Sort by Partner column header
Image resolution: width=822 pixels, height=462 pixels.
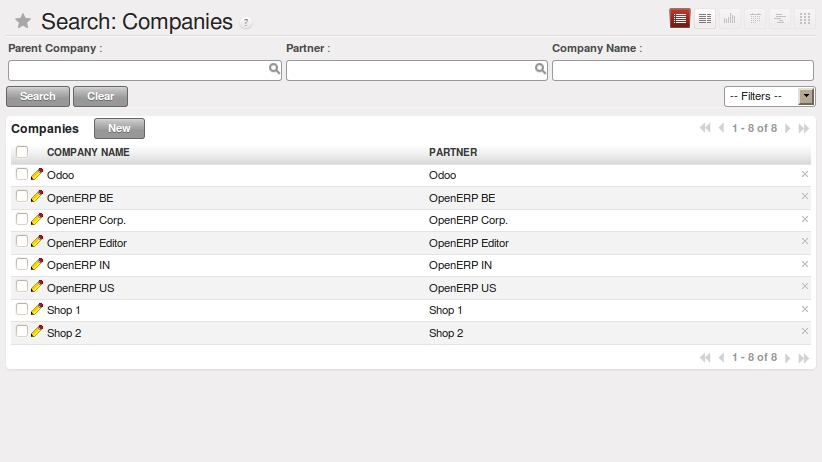point(453,152)
